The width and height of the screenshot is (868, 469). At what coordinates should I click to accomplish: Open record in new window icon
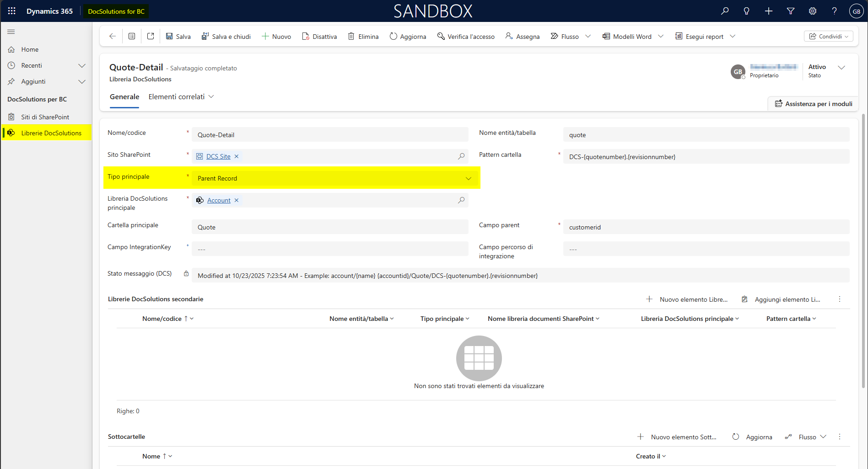click(x=151, y=36)
